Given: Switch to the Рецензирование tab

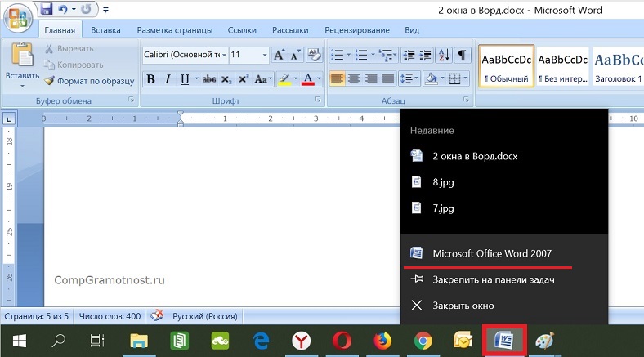Looking at the screenshot, I should click(x=357, y=30).
